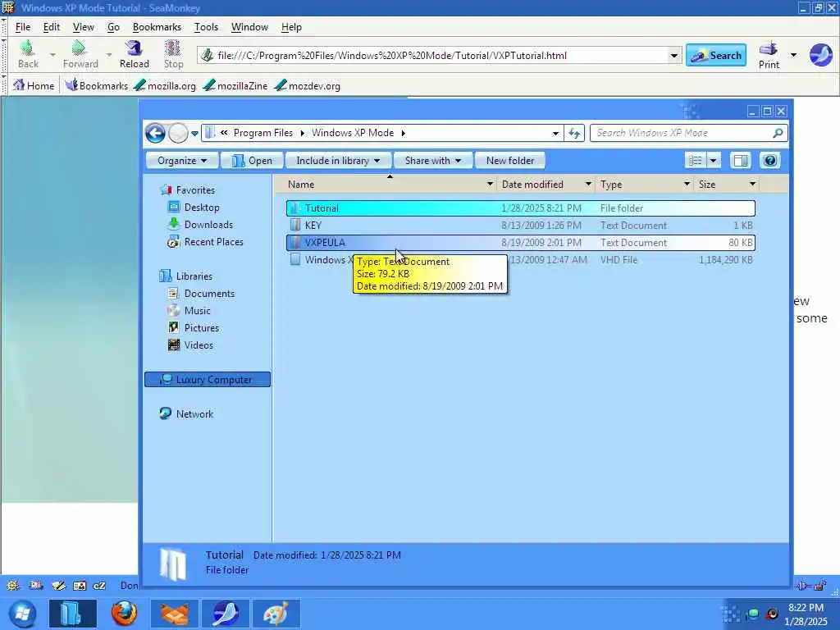Sort files by Date modified column
The height and width of the screenshot is (630, 840).
click(532, 185)
